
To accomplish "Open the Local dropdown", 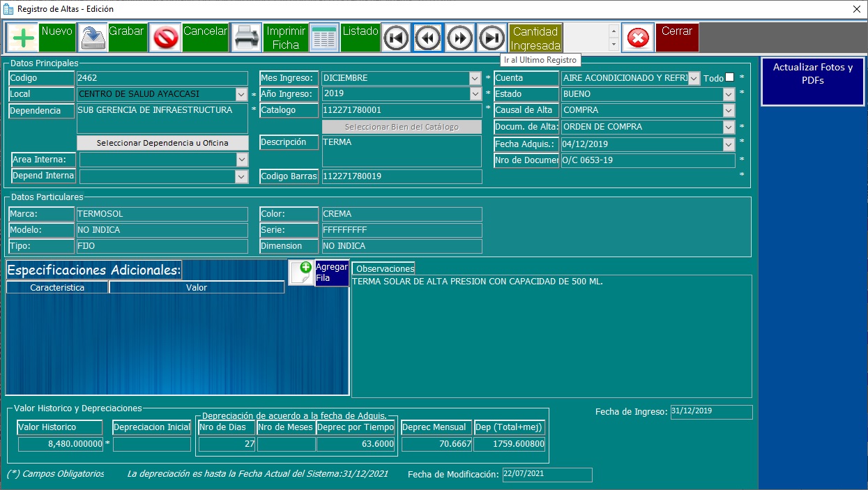I will pyautogui.click(x=242, y=94).
